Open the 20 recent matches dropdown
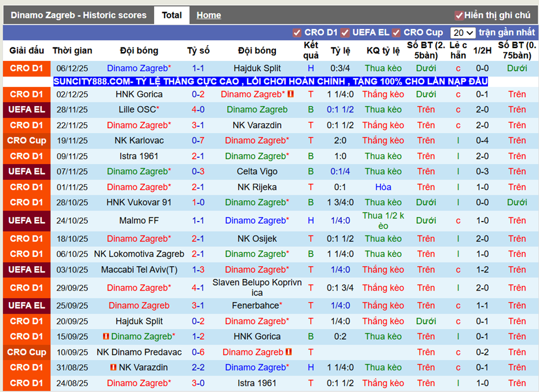Screen dimensions: 539x392 (462, 32)
